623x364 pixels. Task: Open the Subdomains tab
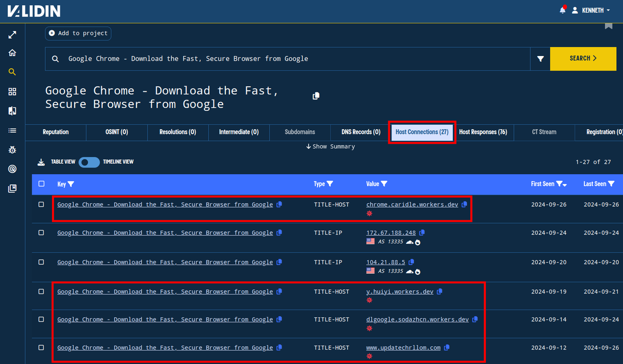pos(300,132)
